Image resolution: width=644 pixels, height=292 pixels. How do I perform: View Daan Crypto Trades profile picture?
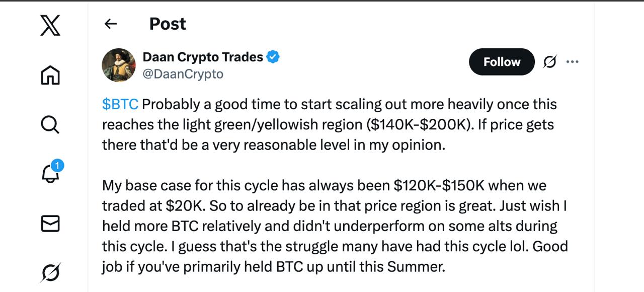click(x=119, y=65)
